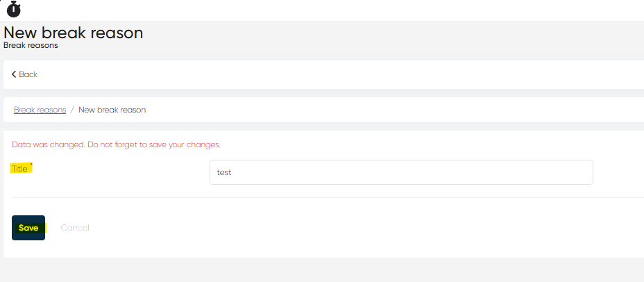
Task: Open Break reasons breadcrumb link
Action: pyautogui.click(x=40, y=110)
